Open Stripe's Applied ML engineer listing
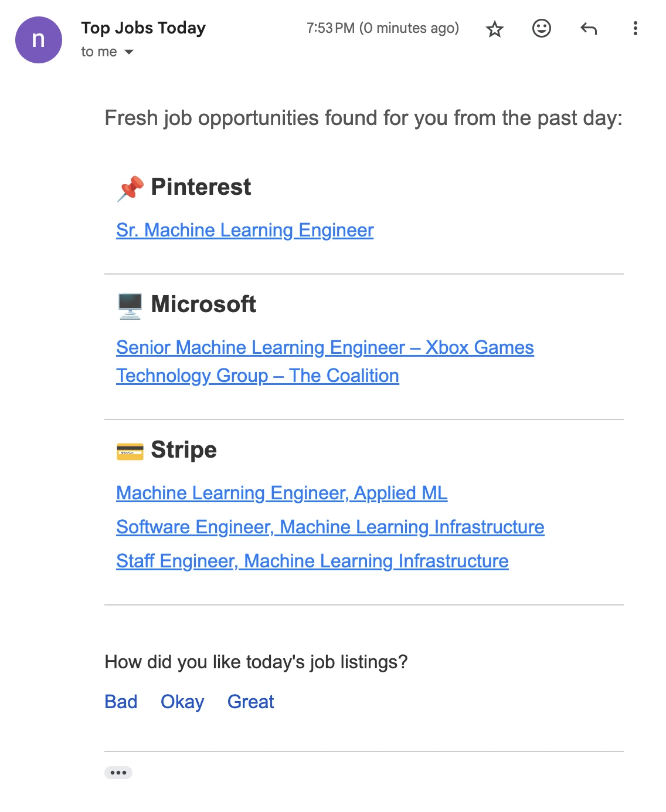 tap(282, 493)
